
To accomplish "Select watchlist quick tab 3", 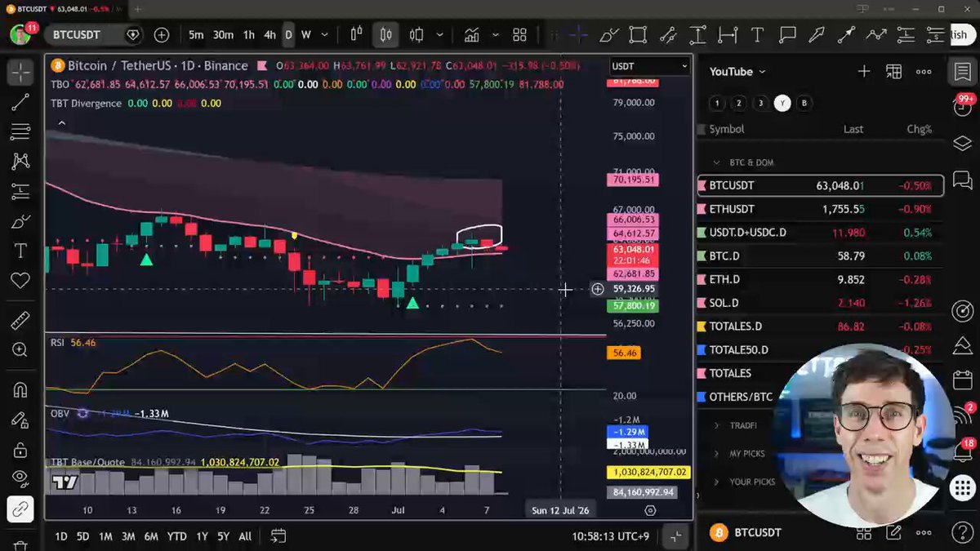I will pyautogui.click(x=760, y=103).
